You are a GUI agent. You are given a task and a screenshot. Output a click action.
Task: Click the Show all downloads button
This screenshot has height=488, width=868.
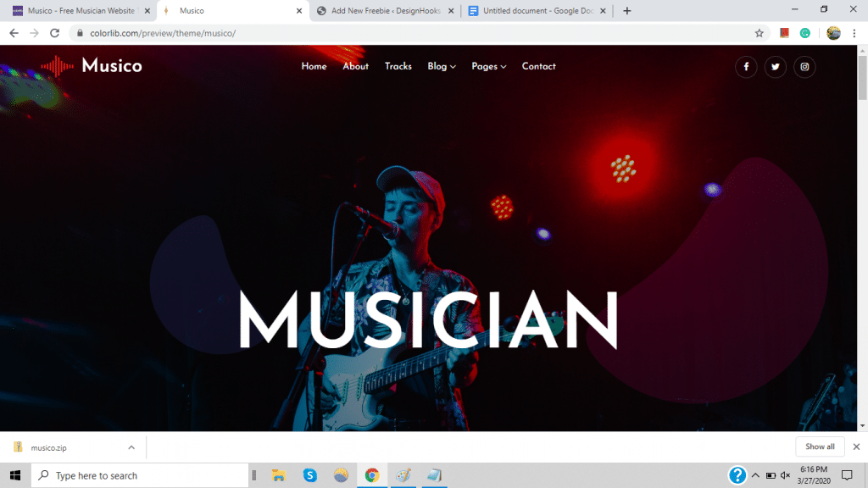tap(819, 446)
